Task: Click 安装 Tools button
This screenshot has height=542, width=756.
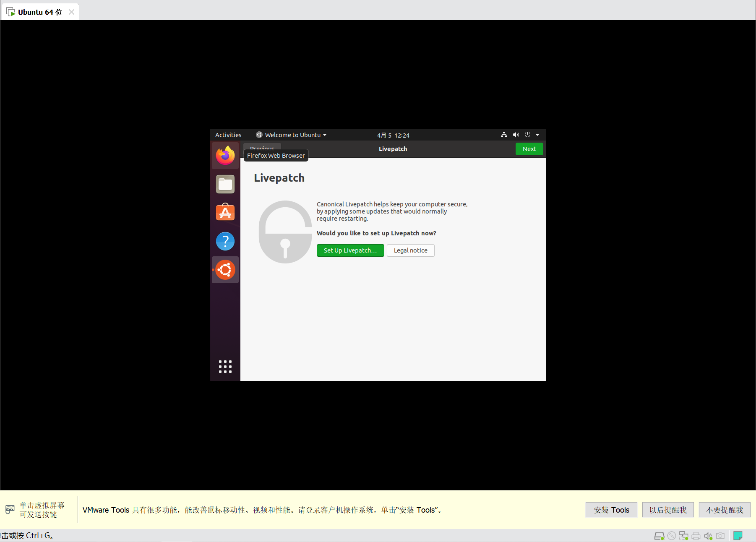Action: pyautogui.click(x=611, y=510)
